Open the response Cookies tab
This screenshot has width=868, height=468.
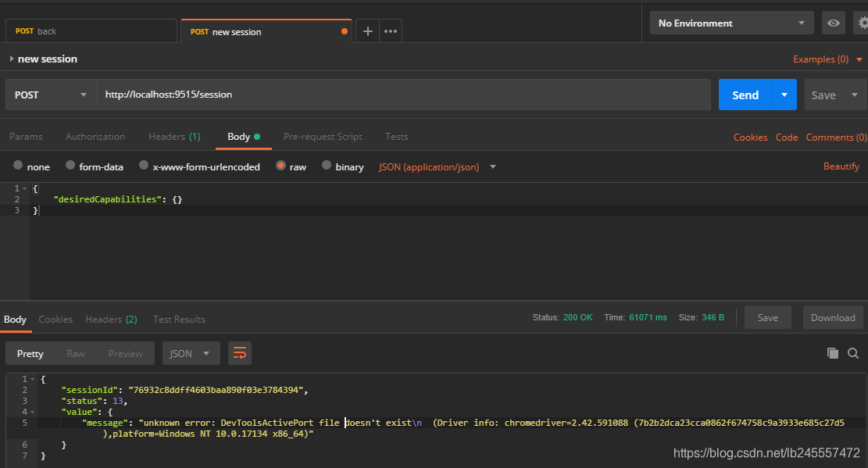[55, 319]
